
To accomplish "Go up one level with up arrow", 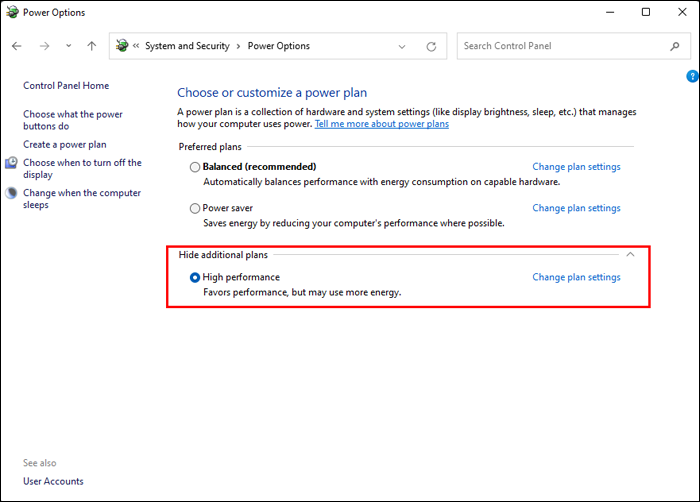I will pos(92,46).
